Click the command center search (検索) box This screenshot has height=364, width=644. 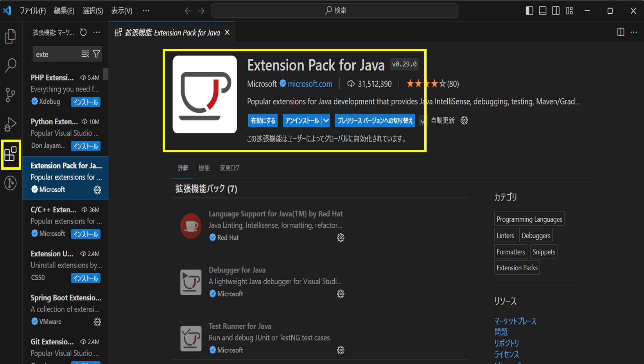(x=335, y=11)
